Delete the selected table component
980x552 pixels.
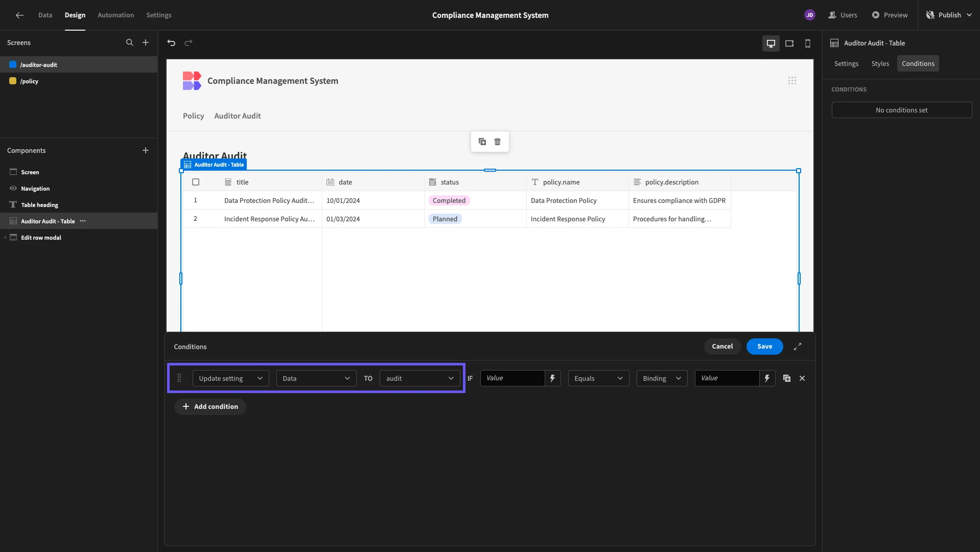(498, 142)
